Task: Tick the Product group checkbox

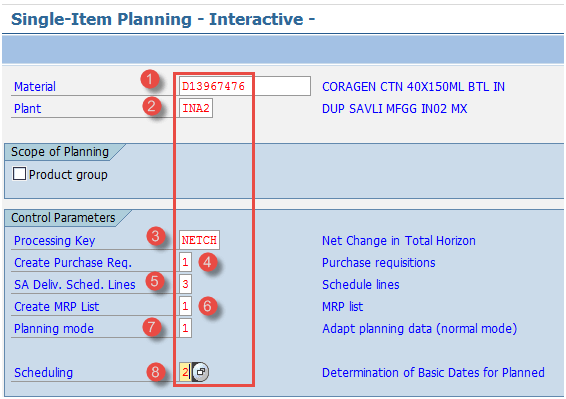Action: coord(19,174)
